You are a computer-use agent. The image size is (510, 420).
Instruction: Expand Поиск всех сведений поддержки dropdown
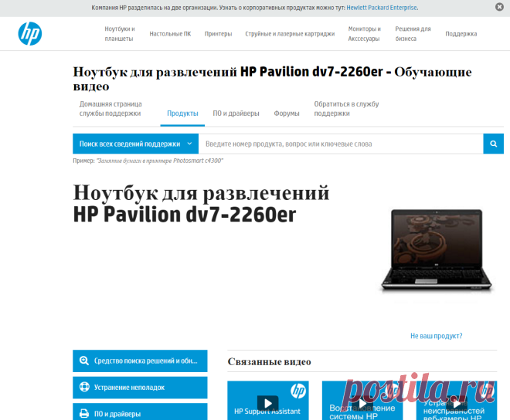pyautogui.click(x=136, y=144)
